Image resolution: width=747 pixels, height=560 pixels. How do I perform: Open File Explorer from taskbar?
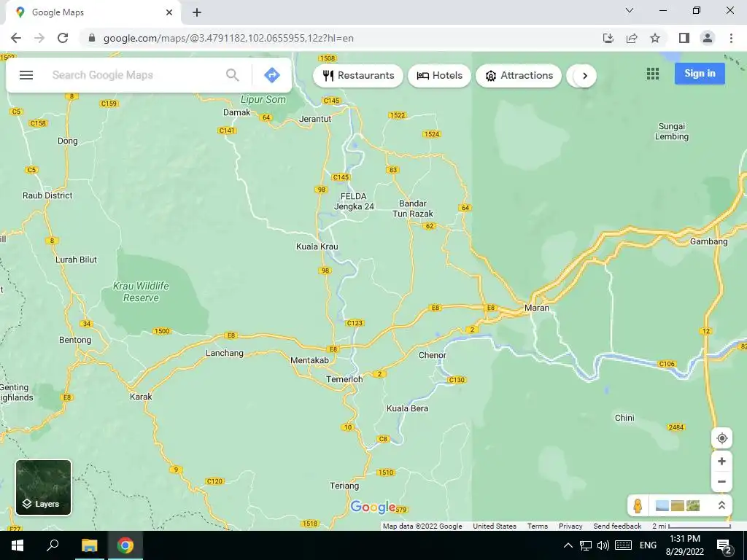pos(89,545)
